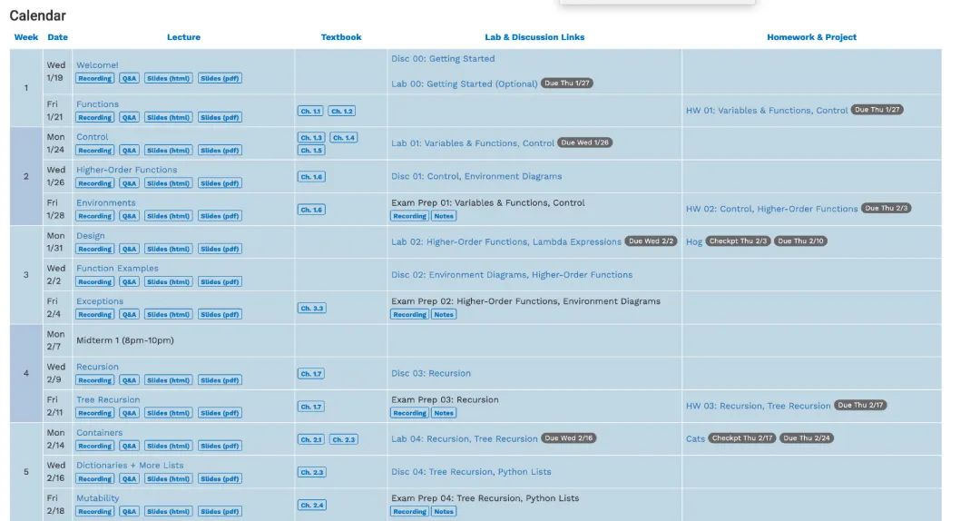Open HW 02: Control, Higher-Order Functions
980x521 pixels.
[772, 209]
